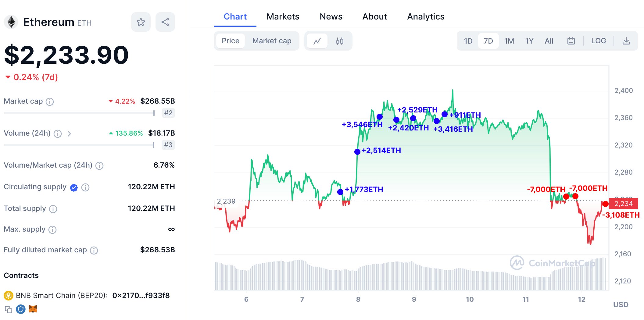Viewport: 644px width, 320px height.
Task: Click the #2 market cap rank badge
Action: click(168, 113)
